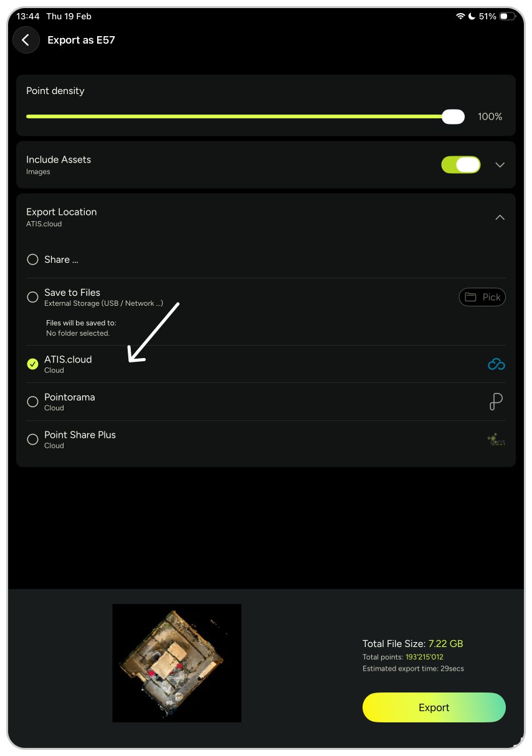Viewport: 532px width, 756px height.
Task: Select Point Share Plus radio option
Action: (33, 440)
